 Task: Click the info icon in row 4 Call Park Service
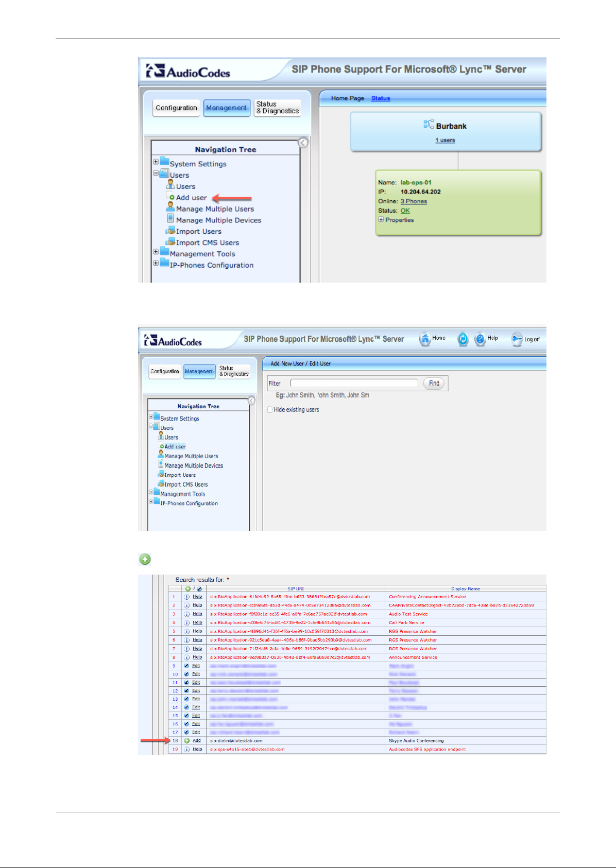[187, 622]
